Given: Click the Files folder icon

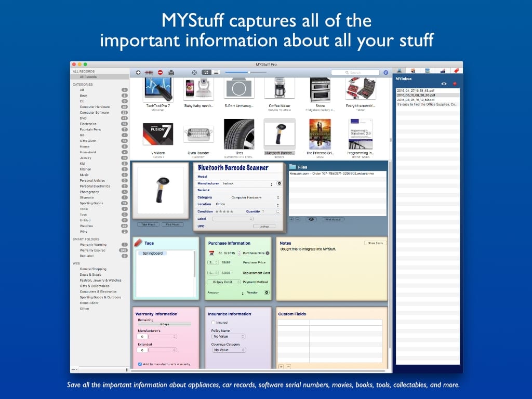Looking at the screenshot, I should point(292,167).
